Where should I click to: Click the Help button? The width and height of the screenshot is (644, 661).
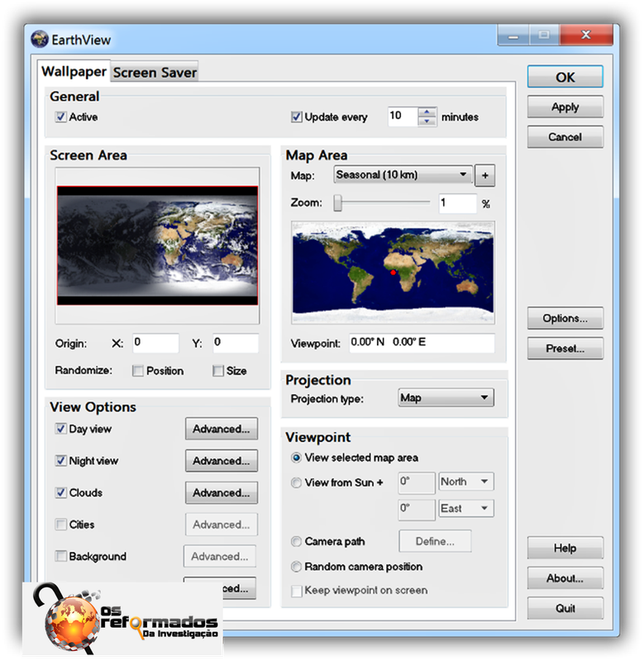click(565, 548)
